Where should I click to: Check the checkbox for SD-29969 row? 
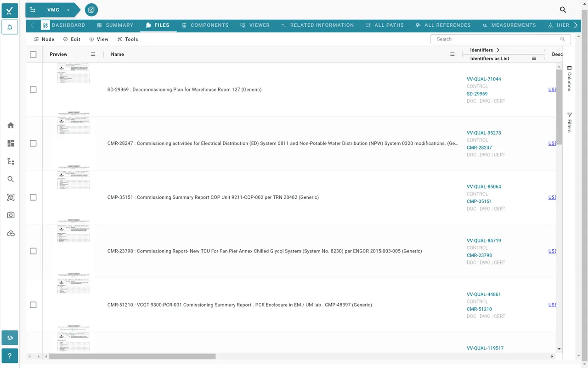coord(33,89)
